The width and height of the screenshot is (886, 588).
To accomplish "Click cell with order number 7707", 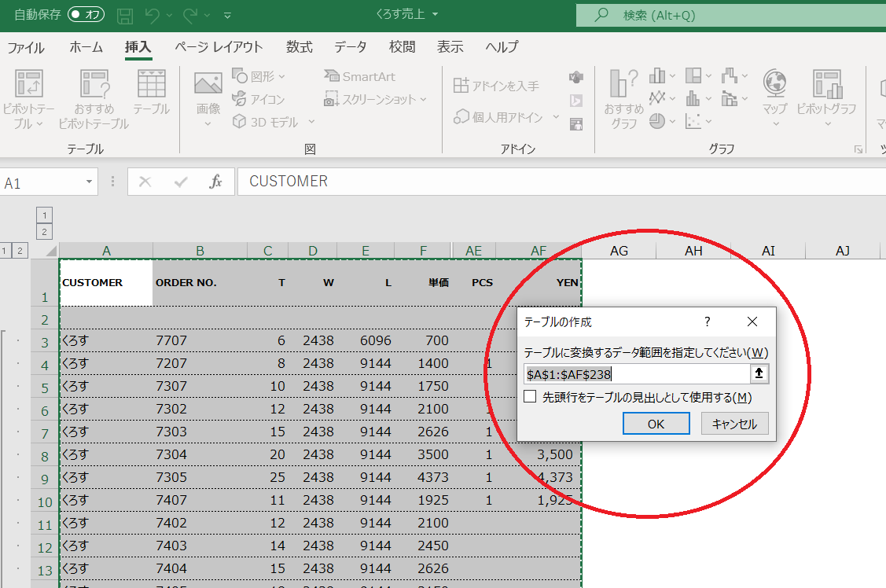I will (200, 340).
